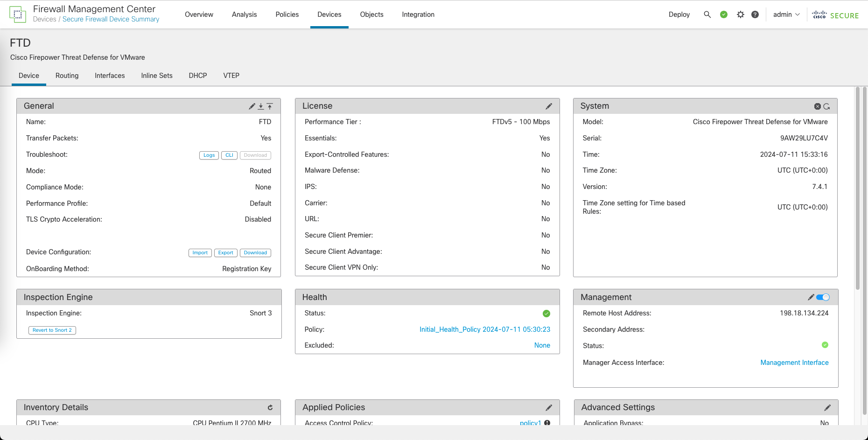The width and height of the screenshot is (868, 440).
Task: Click the download arrow icon in General panel
Action: 261,106
